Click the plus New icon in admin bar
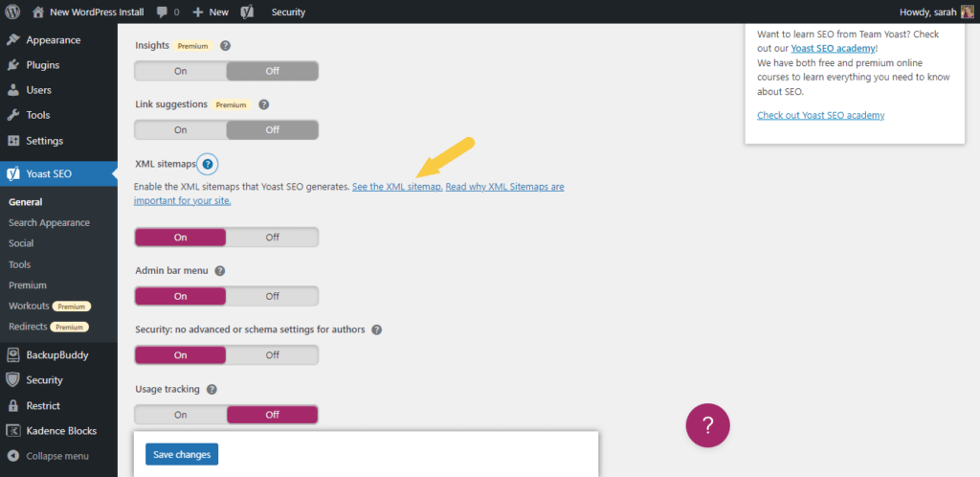The image size is (980, 477). 198,11
